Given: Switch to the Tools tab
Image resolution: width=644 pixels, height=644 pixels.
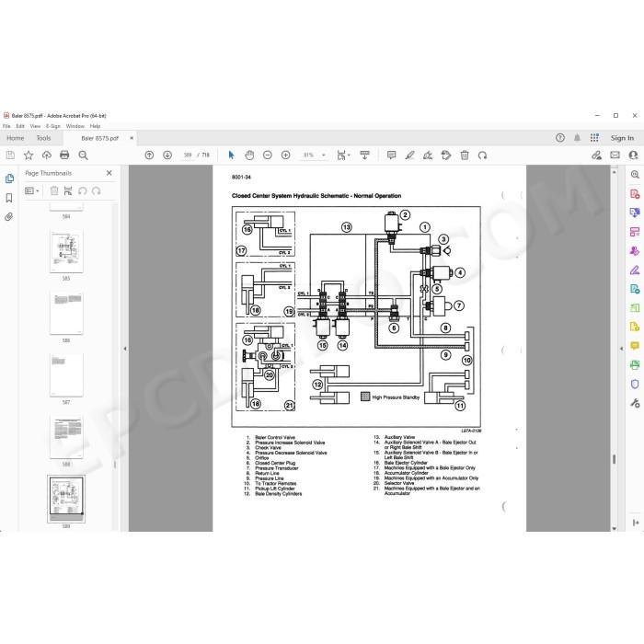Looking at the screenshot, I should [43, 138].
